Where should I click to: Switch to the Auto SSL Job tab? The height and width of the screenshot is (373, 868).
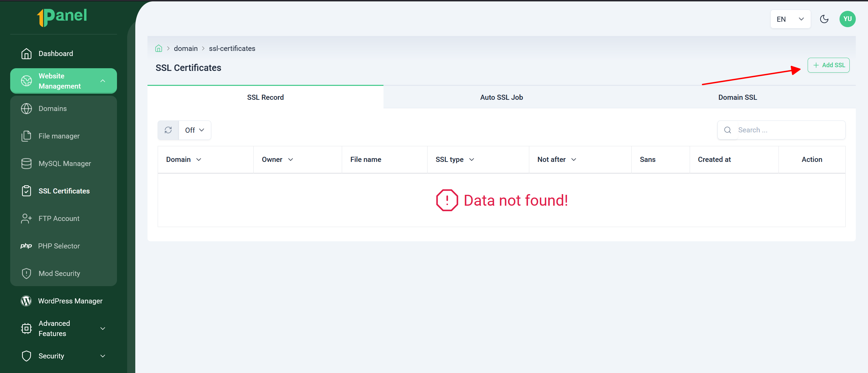(x=501, y=97)
